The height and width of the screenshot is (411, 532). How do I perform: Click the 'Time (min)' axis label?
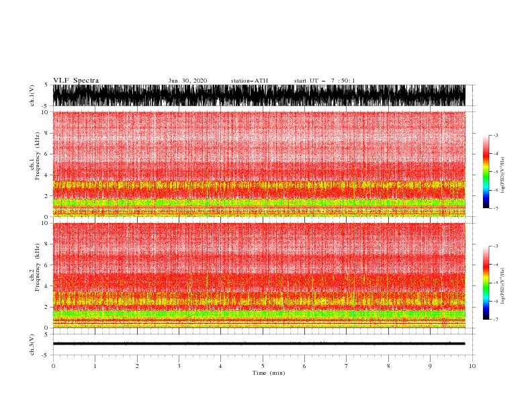[x=269, y=373]
